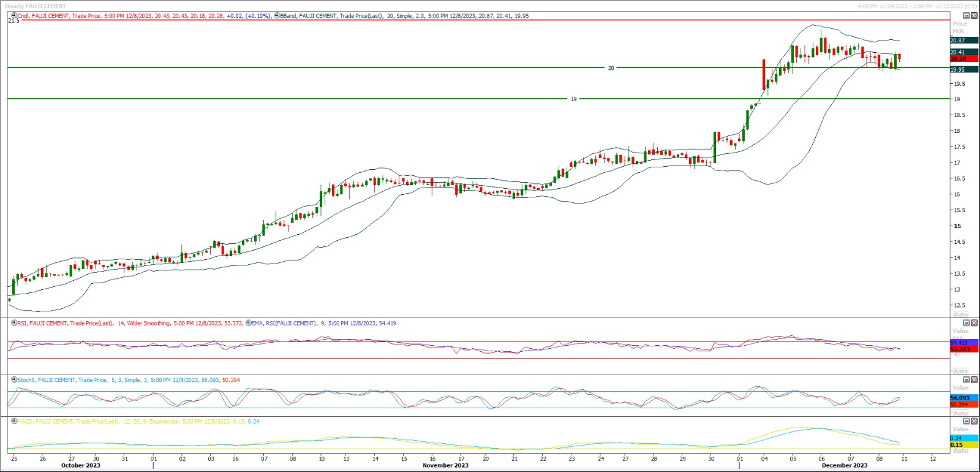This screenshot has height=472, width=980.
Task: Click the December 2023 time axis label
Action: 844,465
